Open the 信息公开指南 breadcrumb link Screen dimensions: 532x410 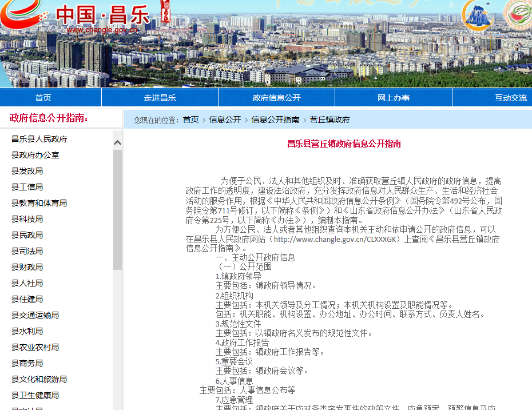(275, 120)
